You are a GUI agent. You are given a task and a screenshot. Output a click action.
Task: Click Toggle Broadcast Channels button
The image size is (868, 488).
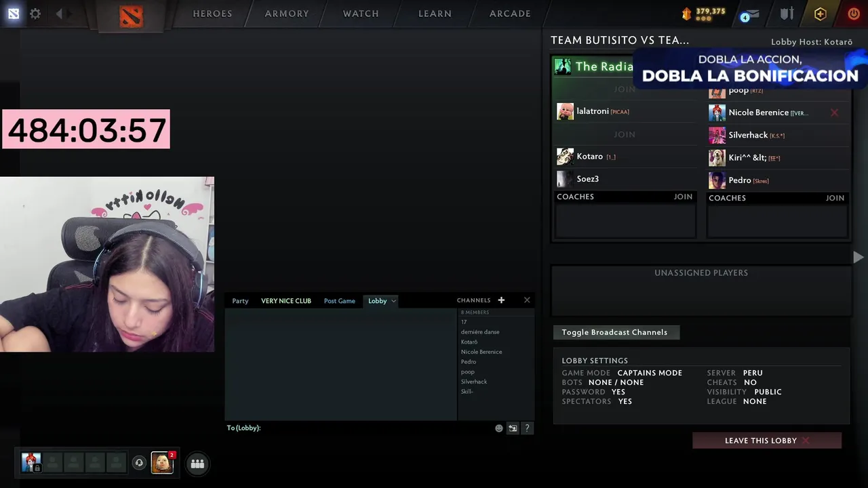(615, 332)
